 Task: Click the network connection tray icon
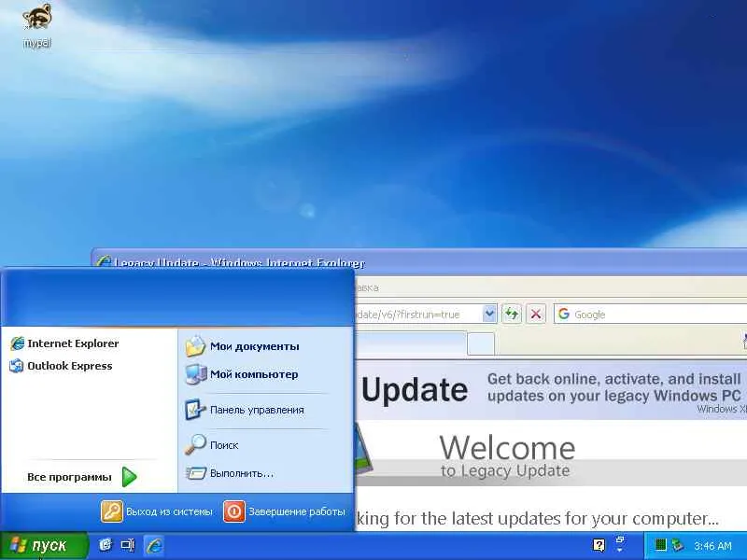point(678,545)
